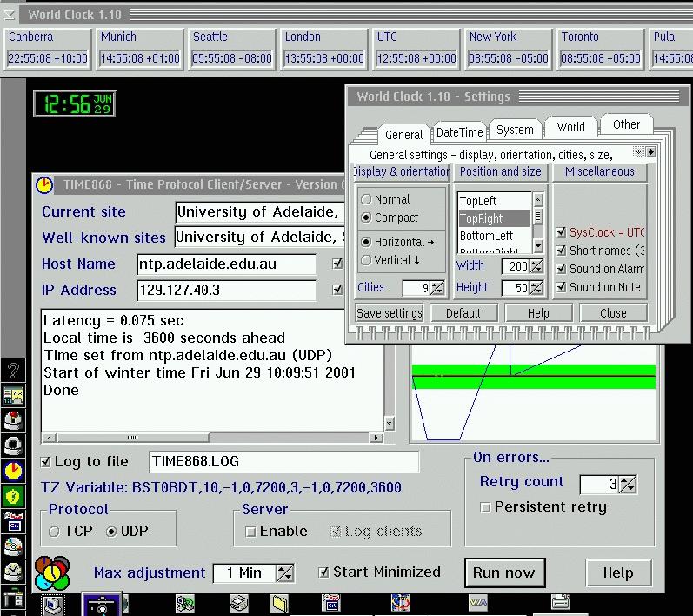Viewport: 693px width, 616px height.
Task: Click position list scroll down arrow
Action: 538,245
